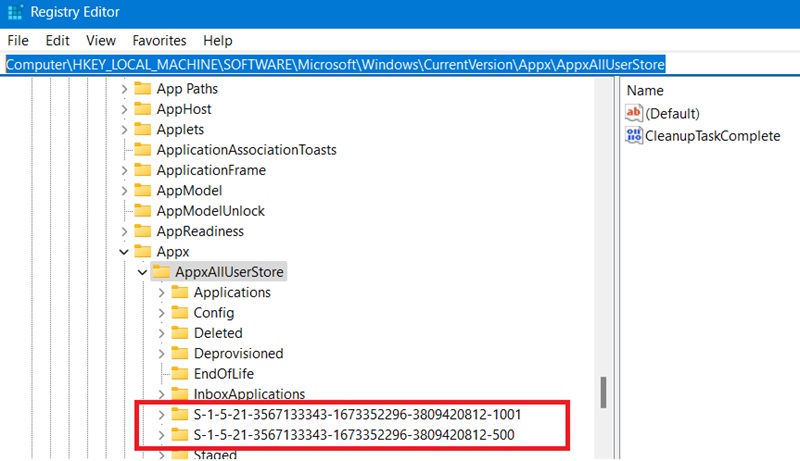Click the AppModelUnlock folder icon
This screenshot has height=461, width=800.
(142, 211)
